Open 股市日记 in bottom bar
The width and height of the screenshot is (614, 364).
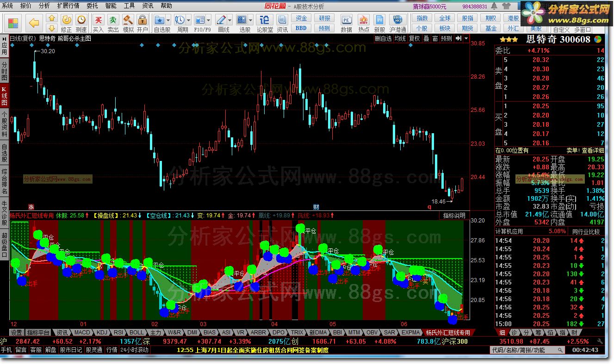(x=71, y=350)
